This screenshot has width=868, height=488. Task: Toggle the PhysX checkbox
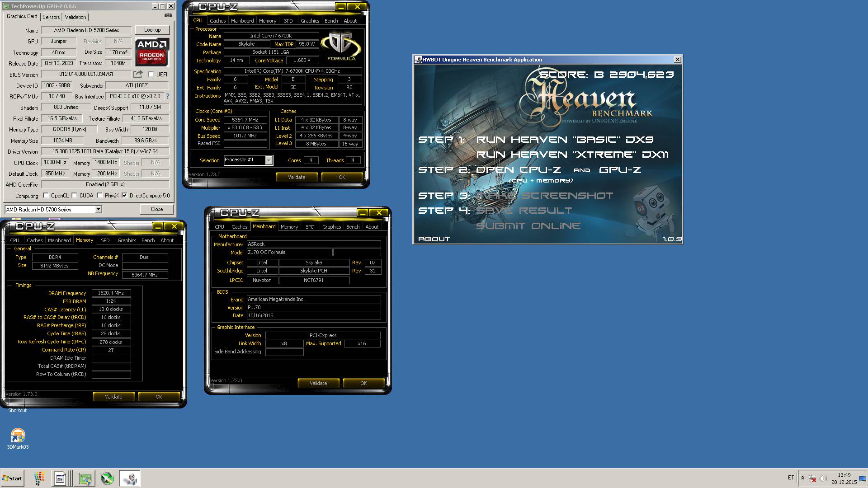tap(99, 196)
